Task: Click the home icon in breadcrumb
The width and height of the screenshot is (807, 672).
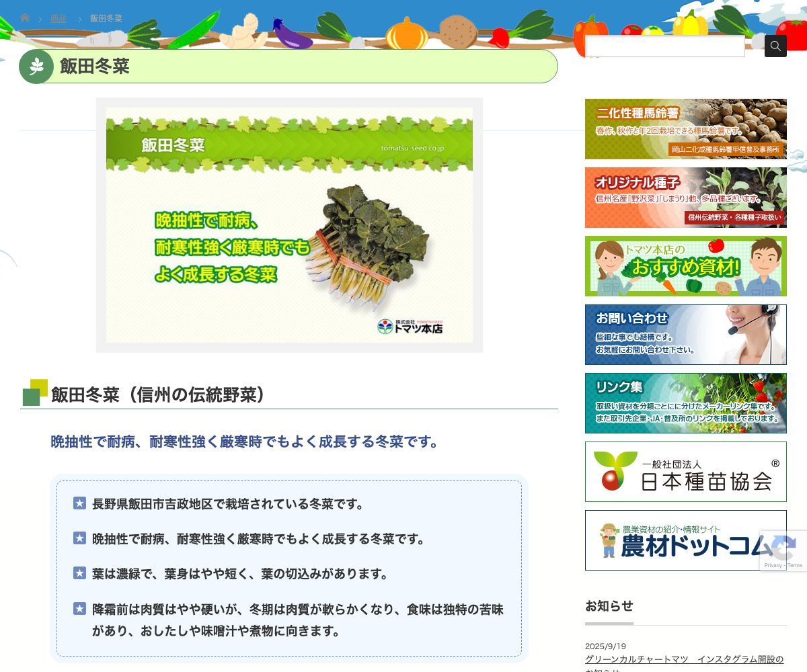Action: [25, 18]
